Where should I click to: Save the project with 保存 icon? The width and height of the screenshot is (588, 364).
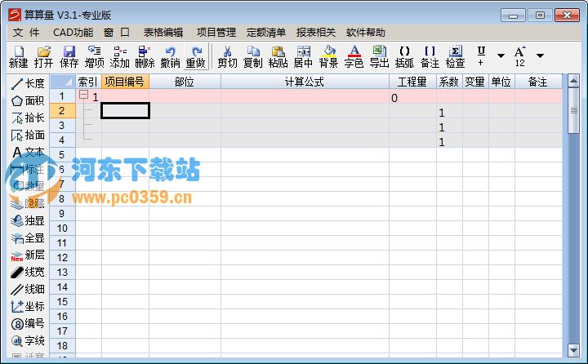[69, 56]
